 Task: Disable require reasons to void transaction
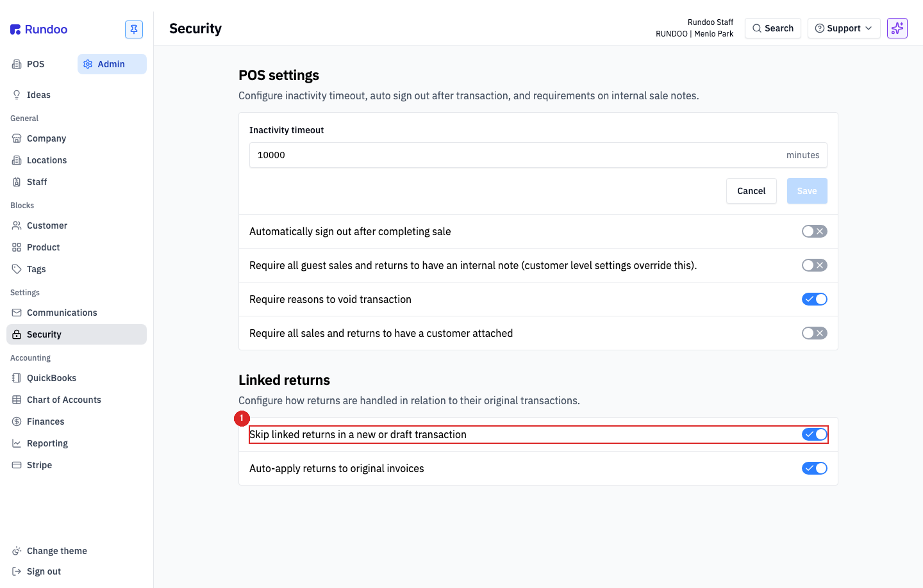(814, 299)
